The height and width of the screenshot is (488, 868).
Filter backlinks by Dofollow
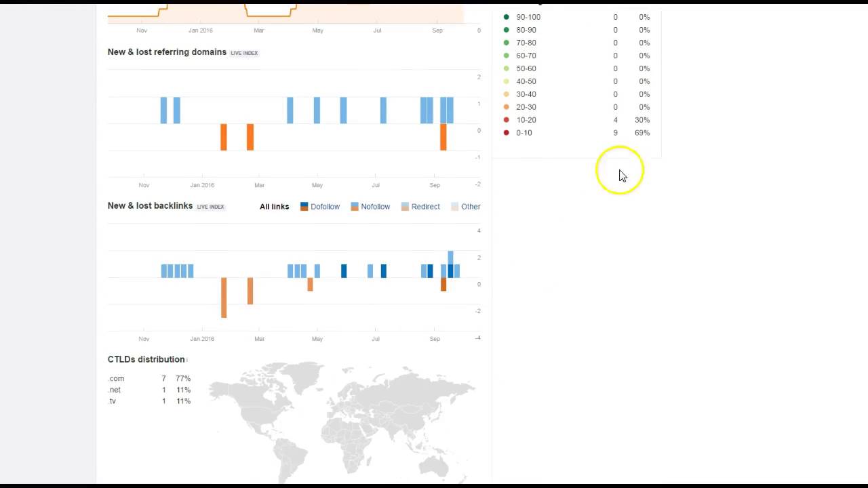pos(325,207)
